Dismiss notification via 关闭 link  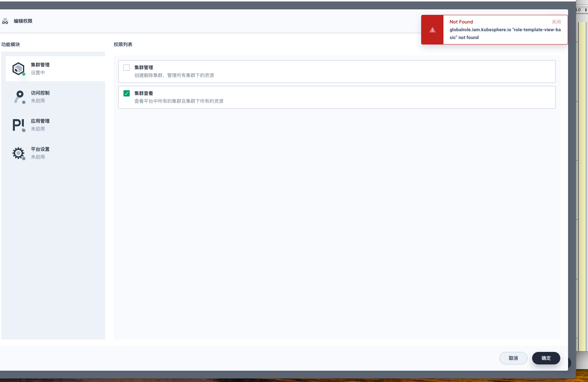click(x=556, y=22)
